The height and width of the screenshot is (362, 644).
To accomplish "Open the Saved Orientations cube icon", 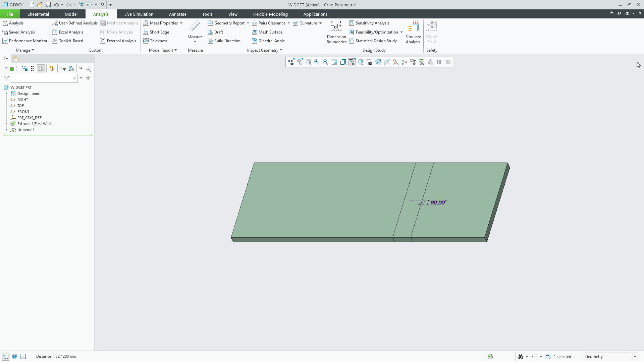I will coord(361,62).
